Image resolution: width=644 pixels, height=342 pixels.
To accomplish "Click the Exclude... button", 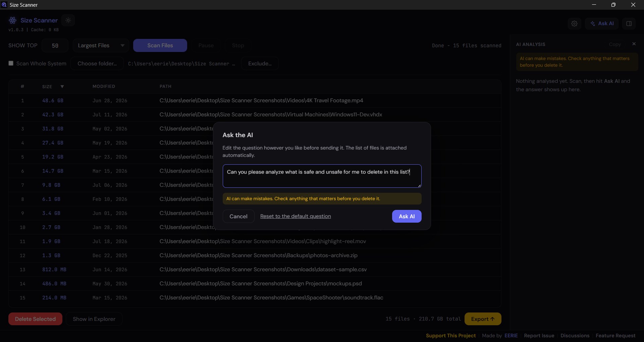I will click(260, 64).
